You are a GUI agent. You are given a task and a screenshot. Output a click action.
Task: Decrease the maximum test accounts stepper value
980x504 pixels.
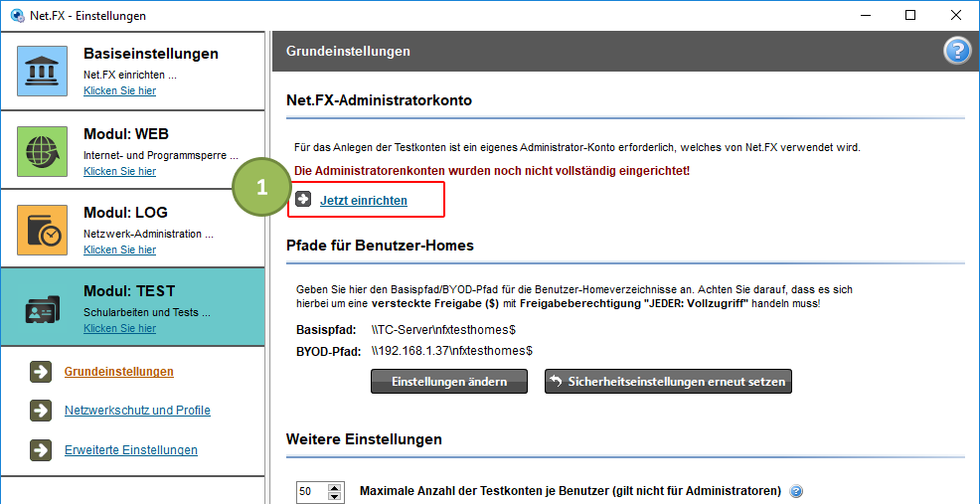335,496
